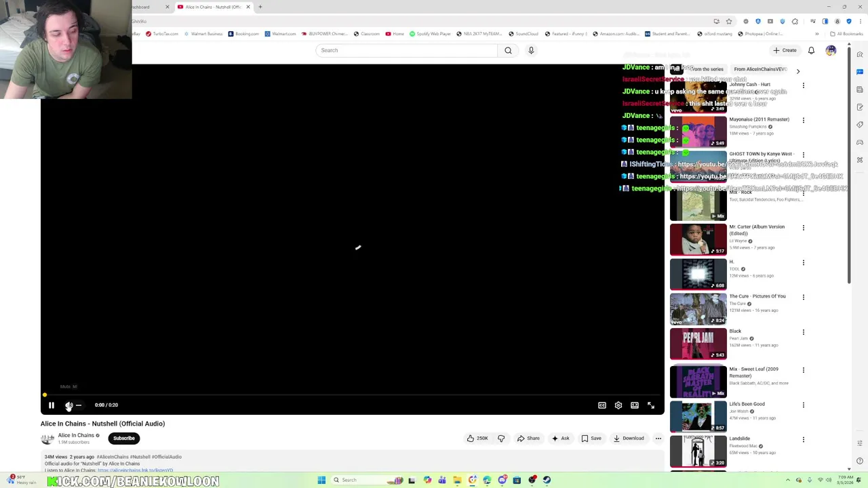Select the From AliceInChainsVEVO chip
868x488 pixels.
coord(760,69)
